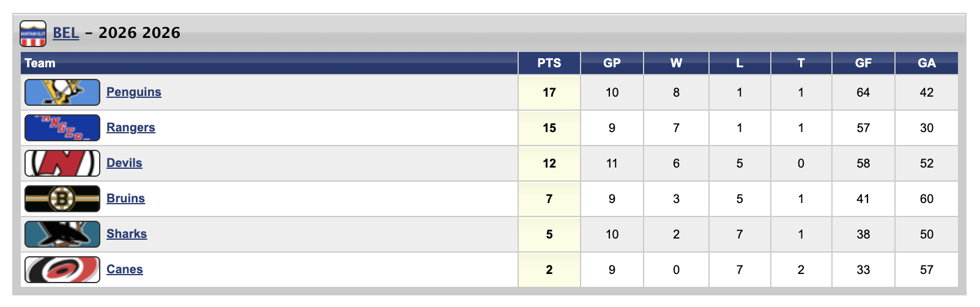Click the Devils team logo
The image size is (980, 307).
coord(62,163)
